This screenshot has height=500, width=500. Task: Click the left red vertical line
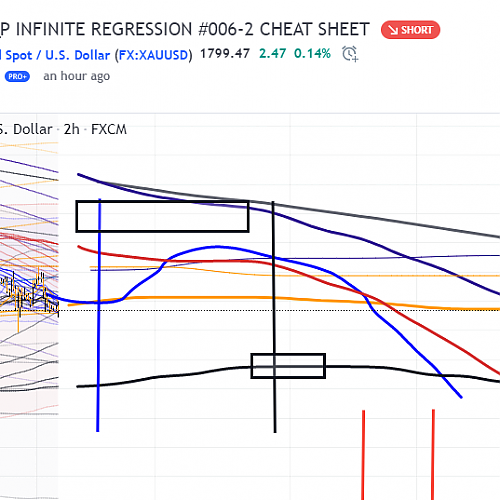pyautogui.click(x=363, y=455)
